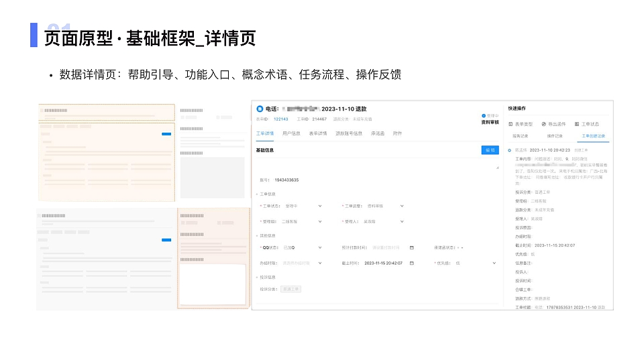Switch to the 附件 tab

(397, 133)
